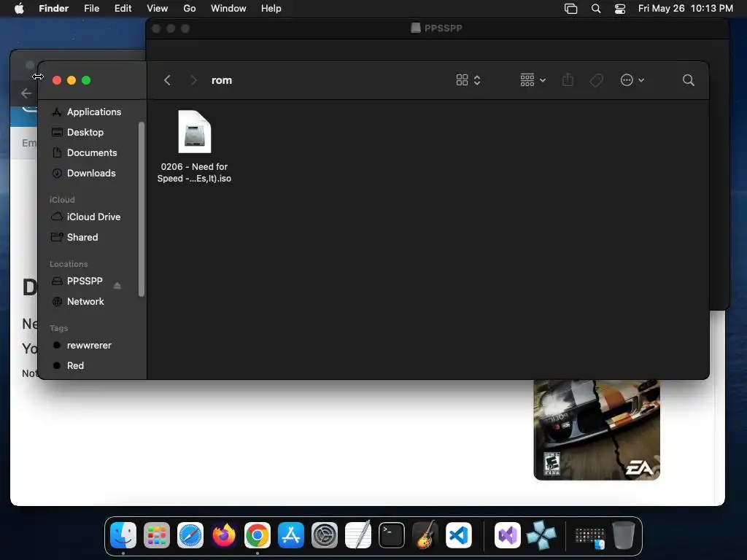Open the Edit menu
Screen dimensions: 747x560
tap(123, 8)
